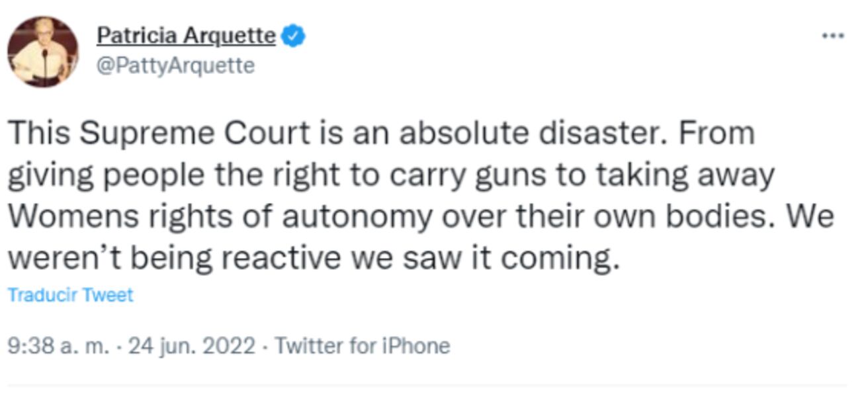The image size is (868, 410).
Task: Open Patricia Arquette's profile picture
Action: click(42, 52)
